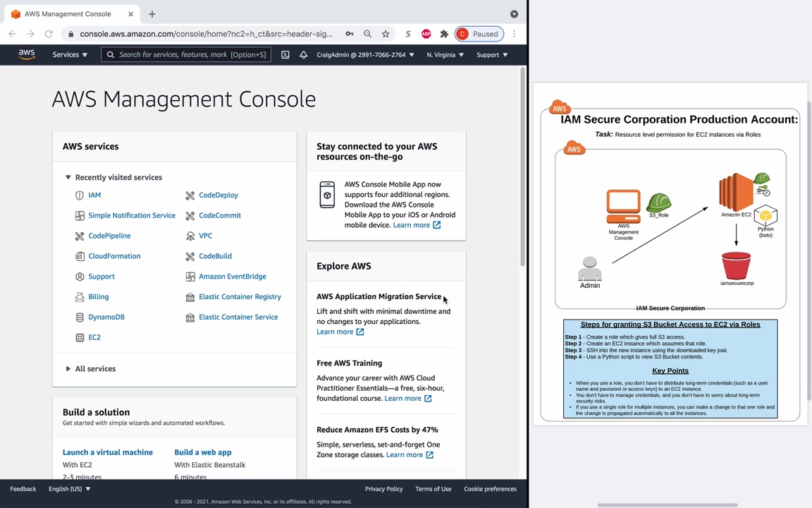Open the CraigAdmin account dropdown

click(x=365, y=54)
